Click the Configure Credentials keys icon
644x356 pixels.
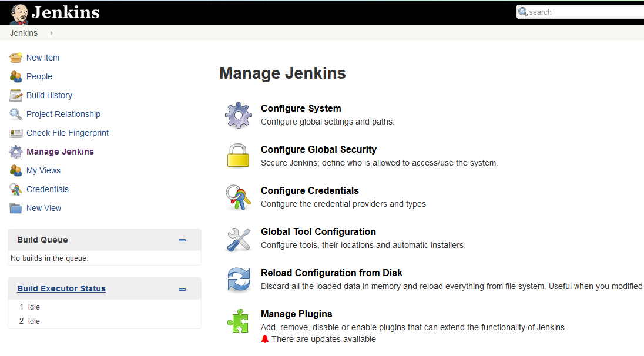[x=238, y=197]
